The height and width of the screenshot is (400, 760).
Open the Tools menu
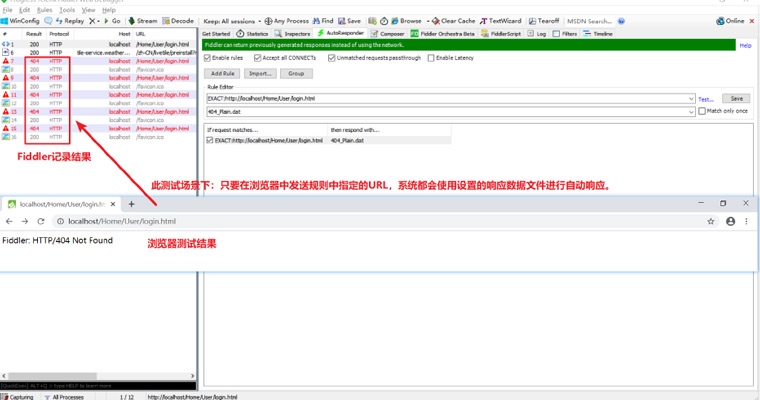67,10
